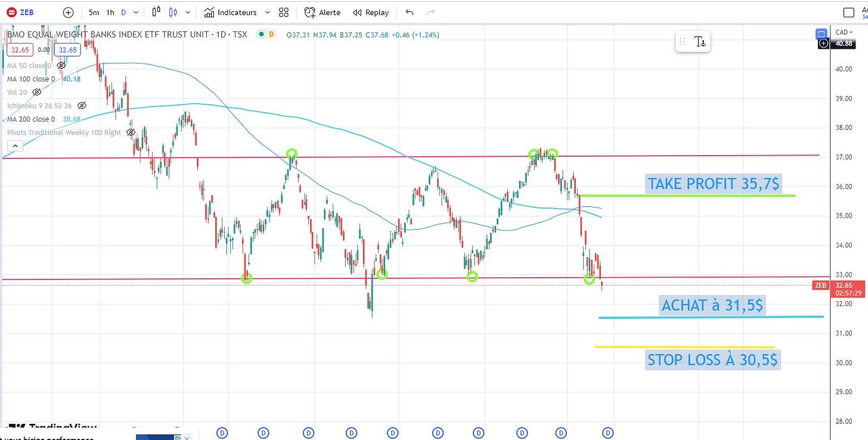868x440 pixels.
Task: Toggle visibility of Vol 20
Action: click(37, 92)
